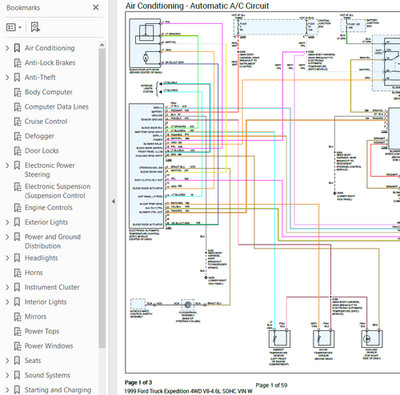Expand the Starting and Charging bookmark
The image size is (400, 395).
(7, 390)
